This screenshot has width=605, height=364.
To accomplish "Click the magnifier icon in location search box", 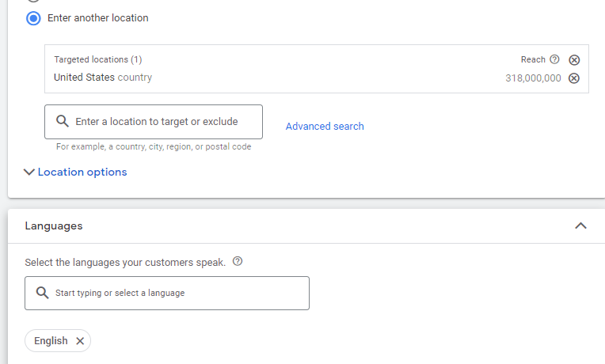I will (x=62, y=122).
